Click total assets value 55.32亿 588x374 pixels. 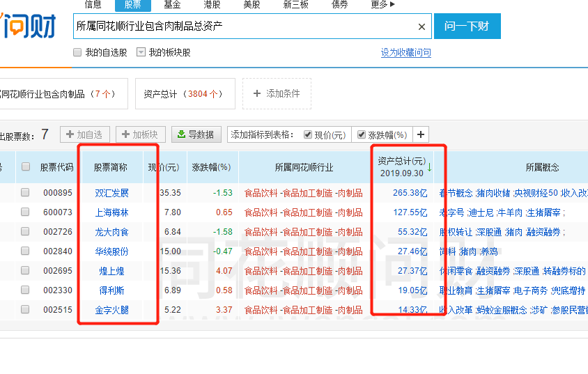(412, 232)
